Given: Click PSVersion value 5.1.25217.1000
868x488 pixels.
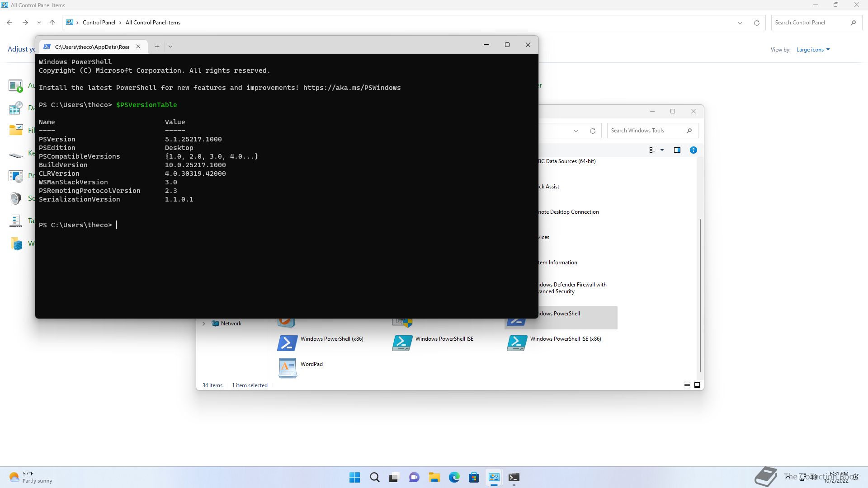Looking at the screenshot, I should (x=193, y=139).
